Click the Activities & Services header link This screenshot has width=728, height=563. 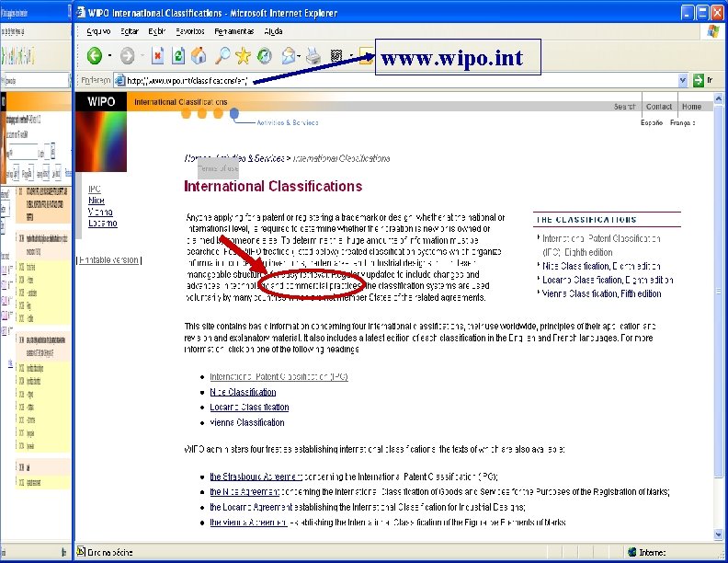(x=288, y=122)
